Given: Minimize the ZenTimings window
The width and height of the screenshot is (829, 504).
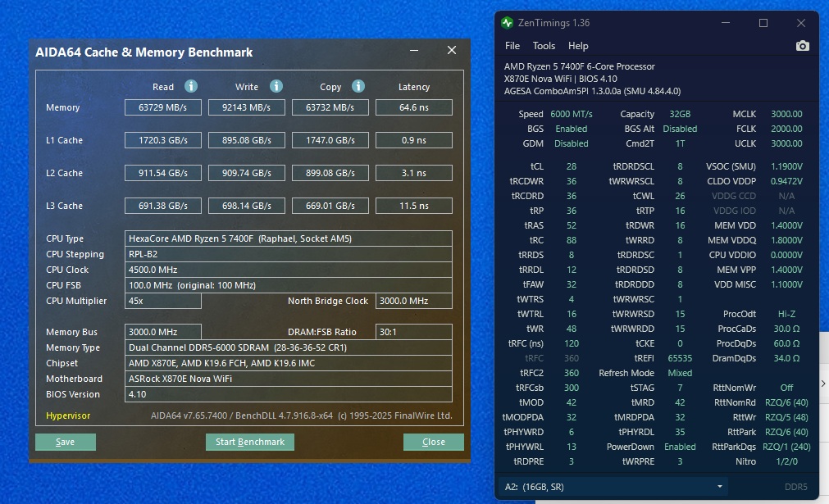Looking at the screenshot, I should tap(726, 23).
